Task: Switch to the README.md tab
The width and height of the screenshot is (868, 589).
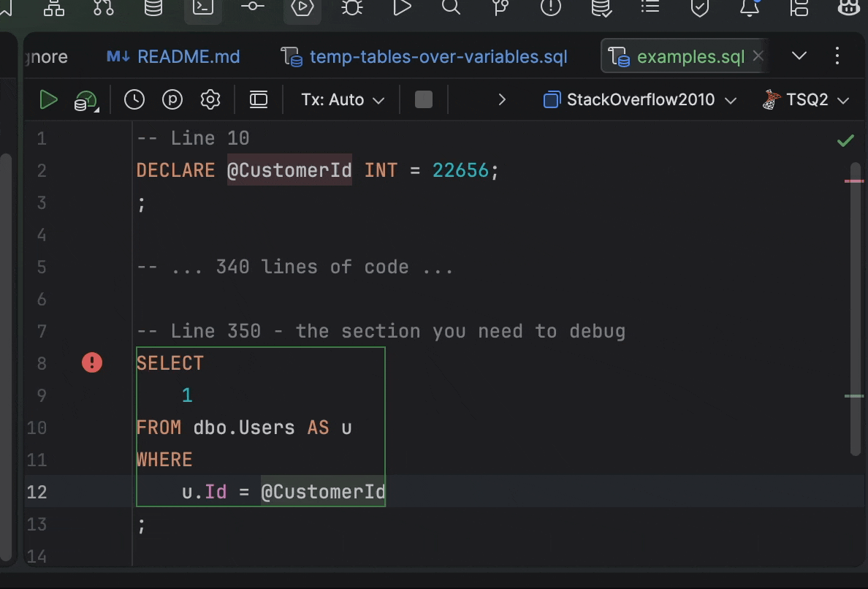Action: point(173,56)
